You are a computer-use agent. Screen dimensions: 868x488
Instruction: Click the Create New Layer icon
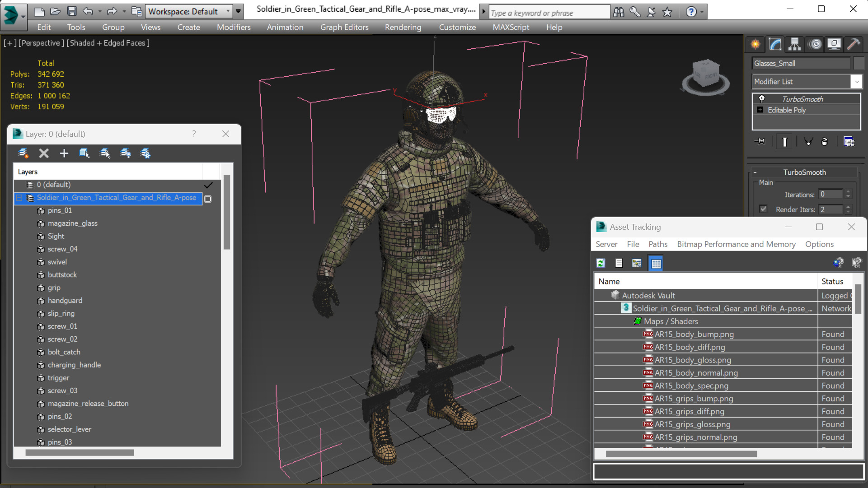point(23,153)
